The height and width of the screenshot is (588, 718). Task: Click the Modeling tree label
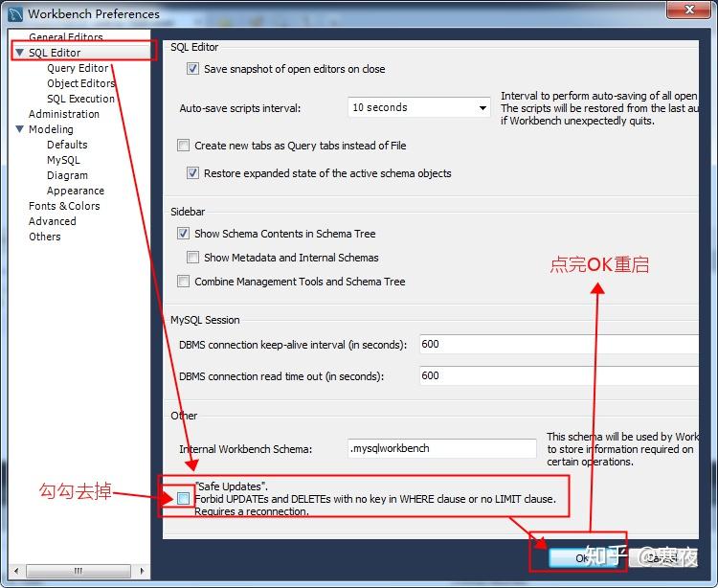tap(51, 129)
